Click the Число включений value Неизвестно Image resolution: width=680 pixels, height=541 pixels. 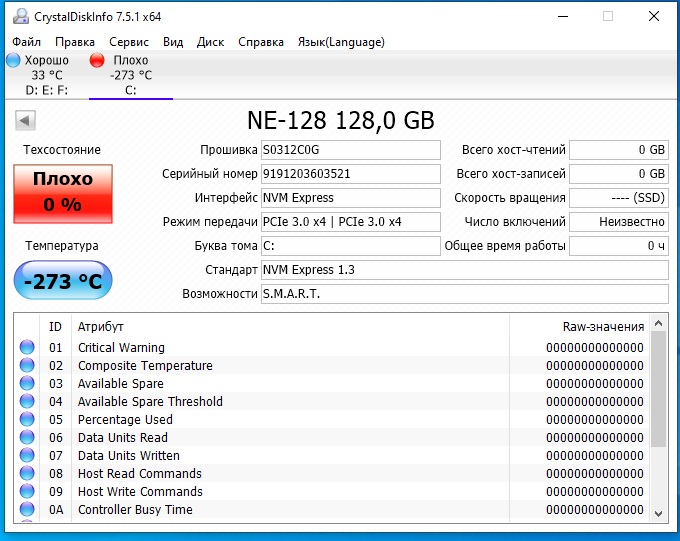[619, 222]
